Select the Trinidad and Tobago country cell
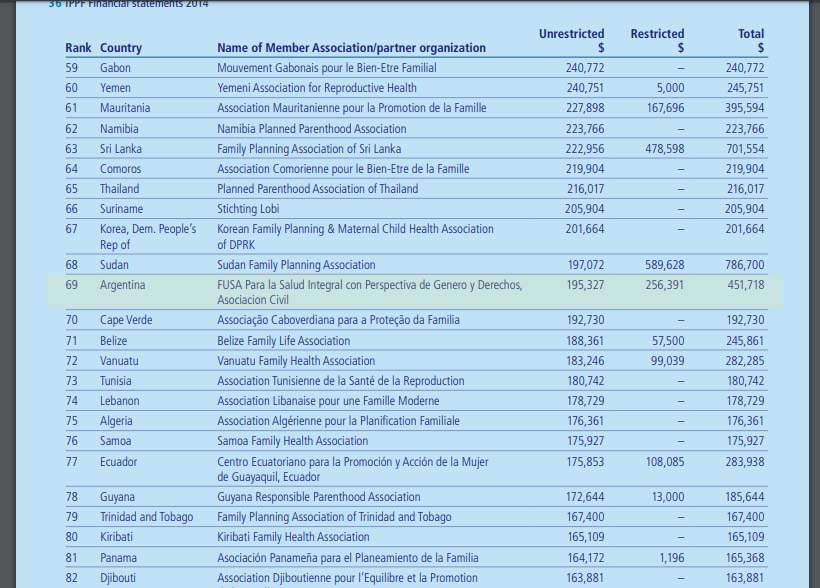 [x=146, y=517]
